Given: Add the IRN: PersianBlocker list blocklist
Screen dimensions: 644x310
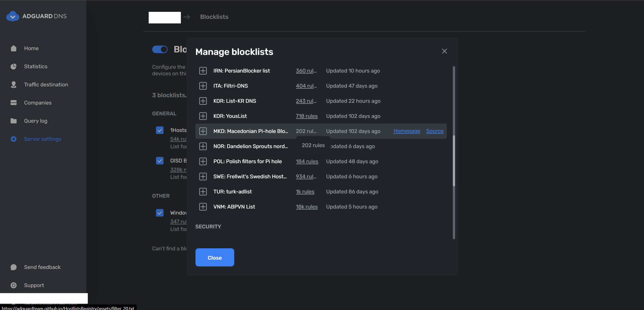Looking at the screenshot, I should point(203,71).
